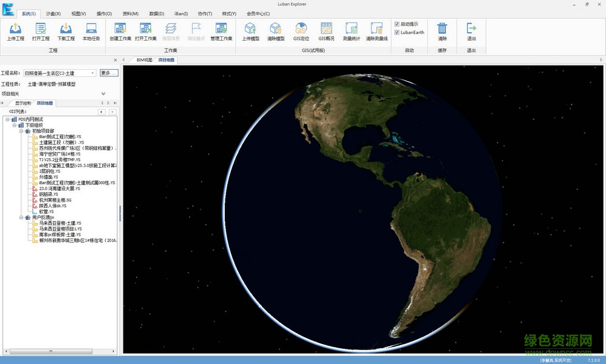Select 软管.YS in the GIS tree
606x364 pixels.
47,211
